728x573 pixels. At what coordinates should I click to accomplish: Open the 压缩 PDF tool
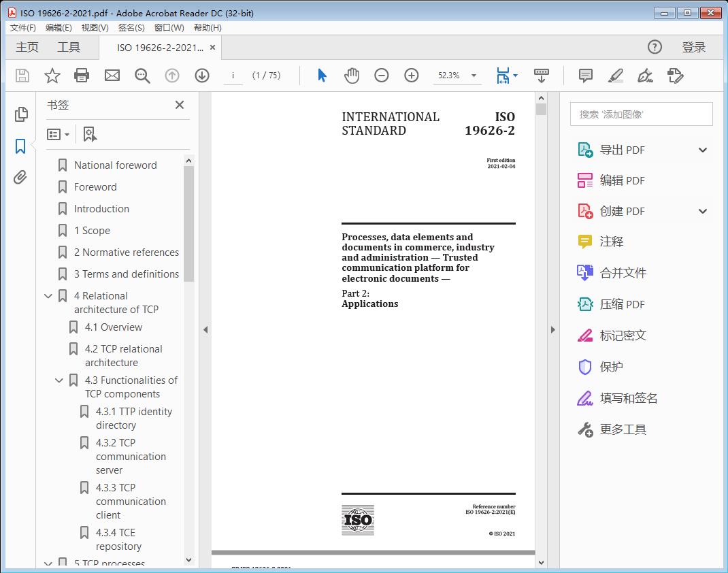[x=611, y=304]
